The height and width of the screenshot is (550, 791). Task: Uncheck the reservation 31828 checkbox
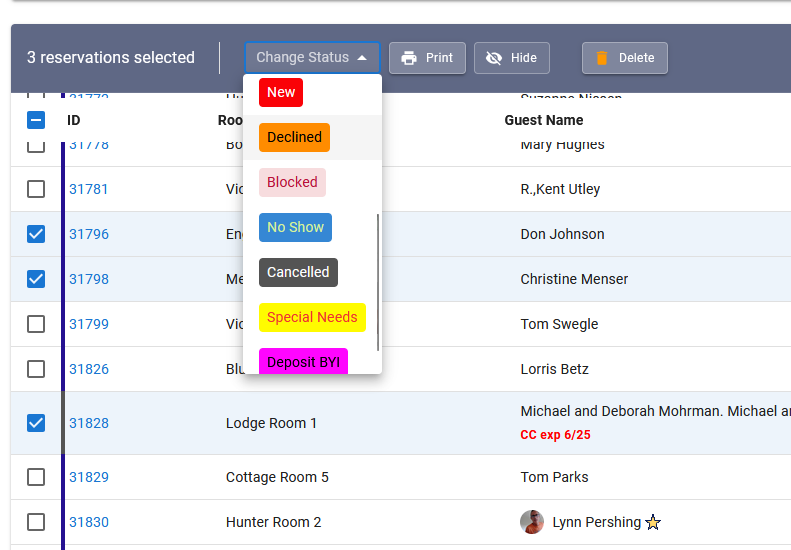[x=36, y=423]
